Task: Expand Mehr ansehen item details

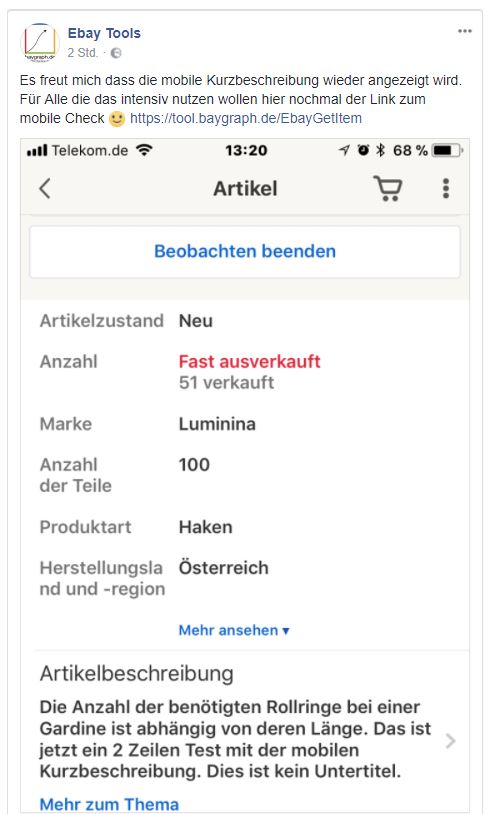Action: coord(234,630)
